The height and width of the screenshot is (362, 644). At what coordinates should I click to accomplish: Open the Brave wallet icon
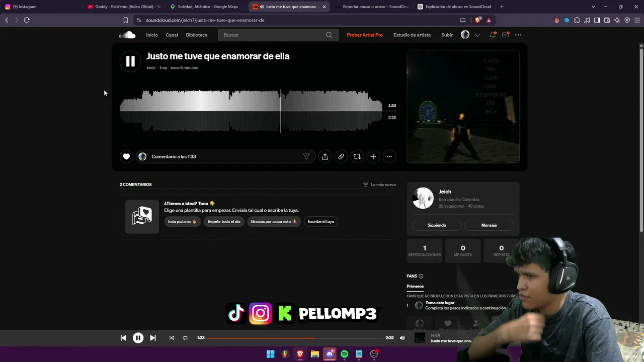(x=607, y=20)
